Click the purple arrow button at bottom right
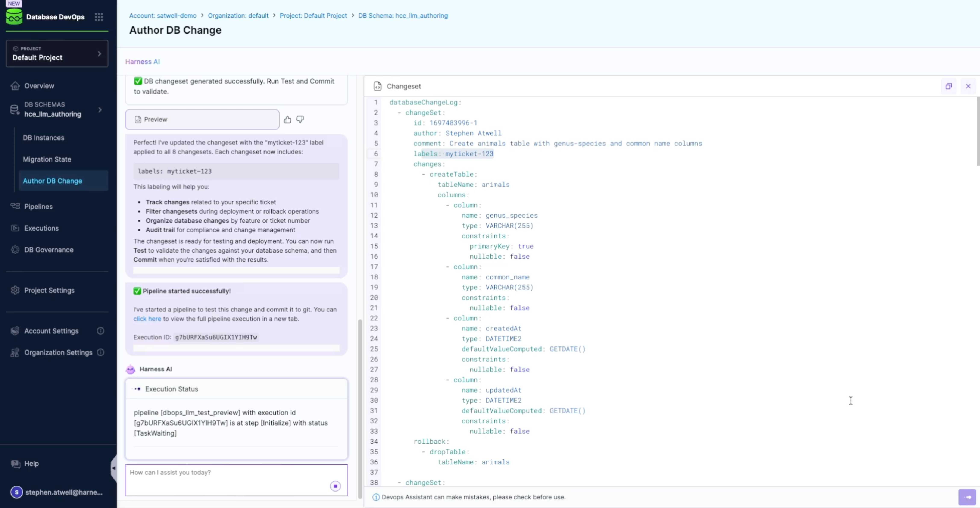980x508 pixels. [x=967, y=497]
